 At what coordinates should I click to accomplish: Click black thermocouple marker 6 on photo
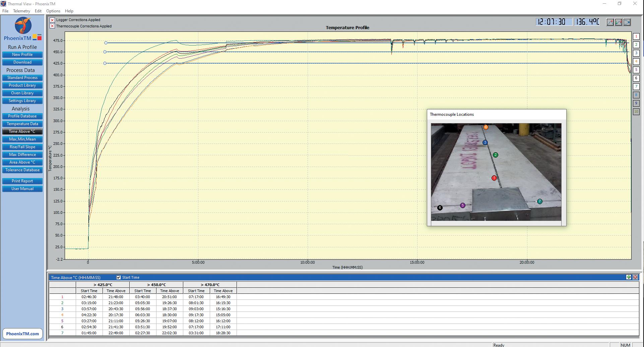(440, 208)
